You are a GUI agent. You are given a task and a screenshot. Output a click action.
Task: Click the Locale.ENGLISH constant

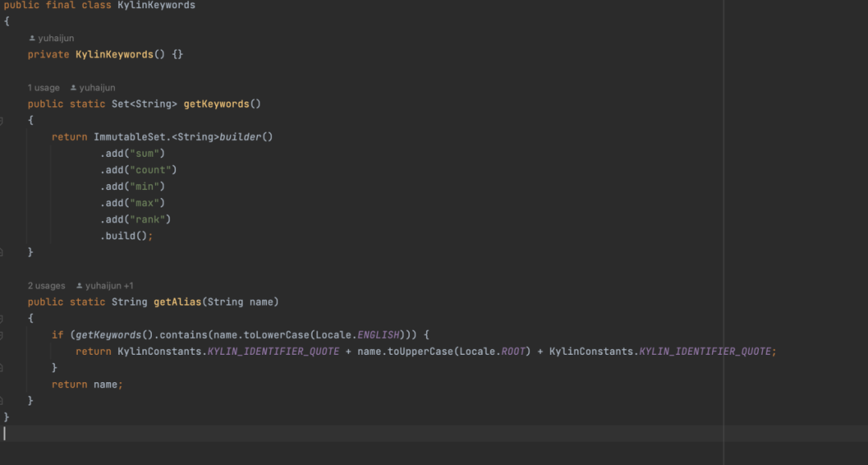pos(379,335)
